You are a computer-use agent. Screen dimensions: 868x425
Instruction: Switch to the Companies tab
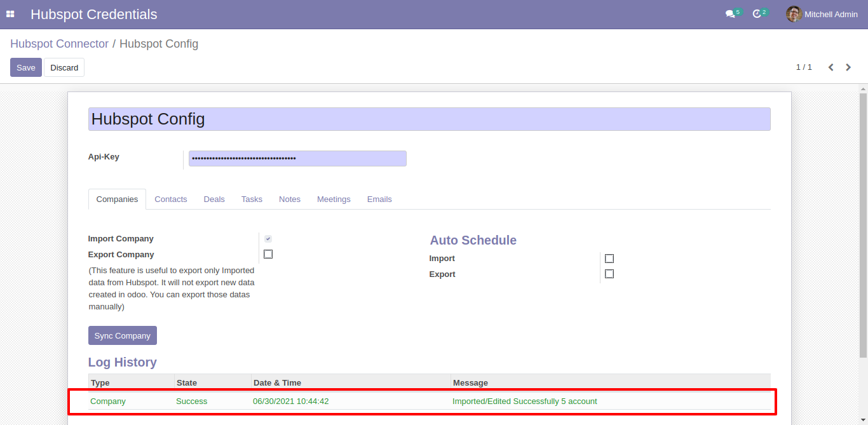pos(117,199)
